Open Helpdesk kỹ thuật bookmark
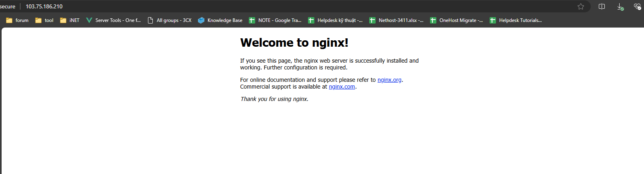The width and height of the screenshot is (644, 174). tap(336, 20)
